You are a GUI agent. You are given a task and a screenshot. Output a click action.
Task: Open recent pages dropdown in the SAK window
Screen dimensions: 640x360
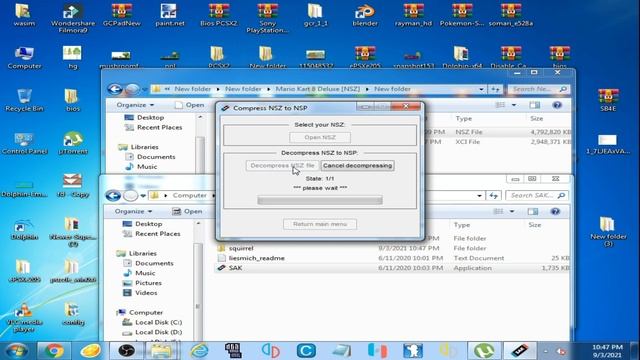[x=143, y=196]
